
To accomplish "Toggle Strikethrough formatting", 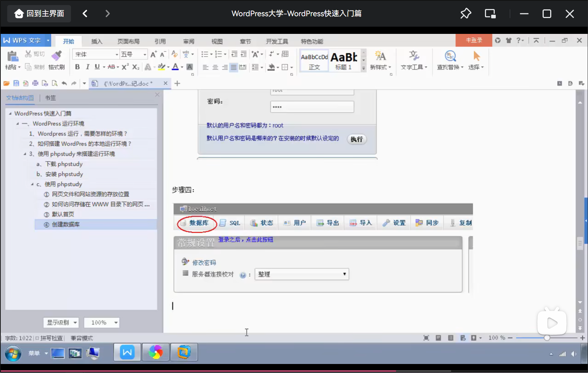I will (x=111, y=67).
